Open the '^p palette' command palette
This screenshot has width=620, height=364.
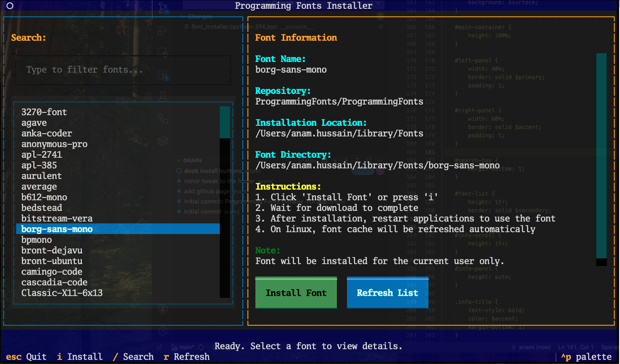[x=586, y=357]
